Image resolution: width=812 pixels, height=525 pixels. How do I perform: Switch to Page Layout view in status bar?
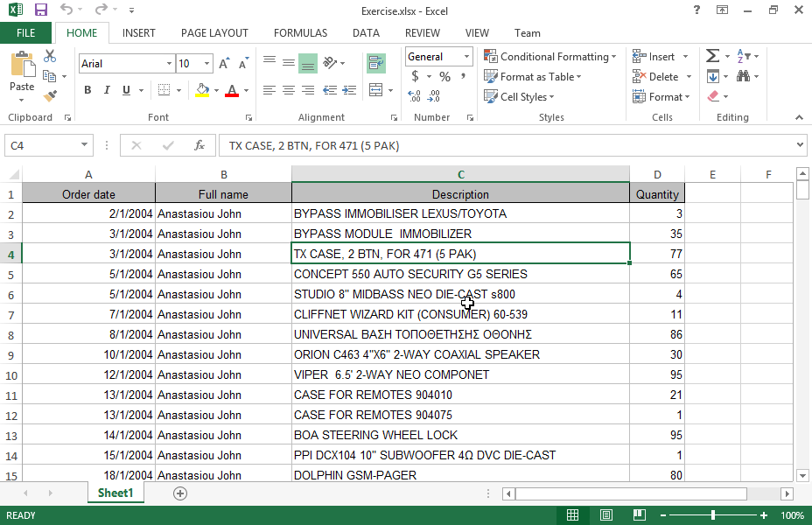coord(606,514)
